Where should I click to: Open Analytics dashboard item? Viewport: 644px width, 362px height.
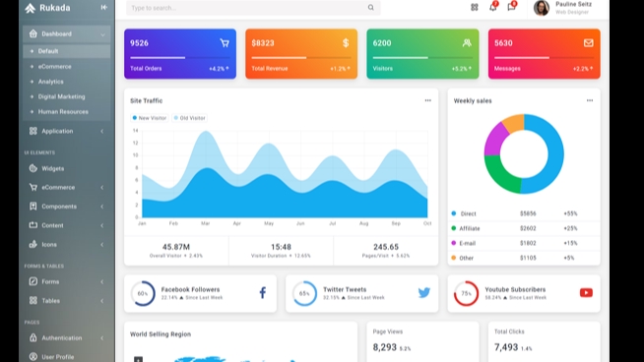click(x=67, y=82)
